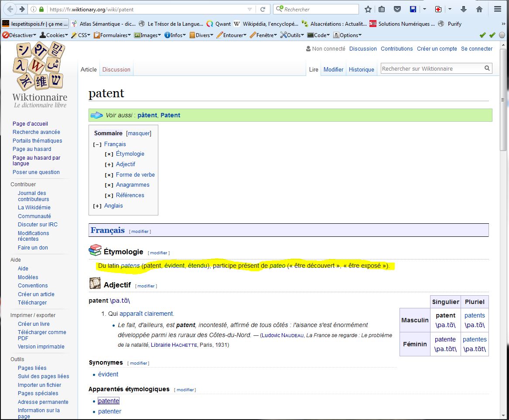
Task: Click the search magnifier in Wiktionnaire box
Action: [487, 68]
